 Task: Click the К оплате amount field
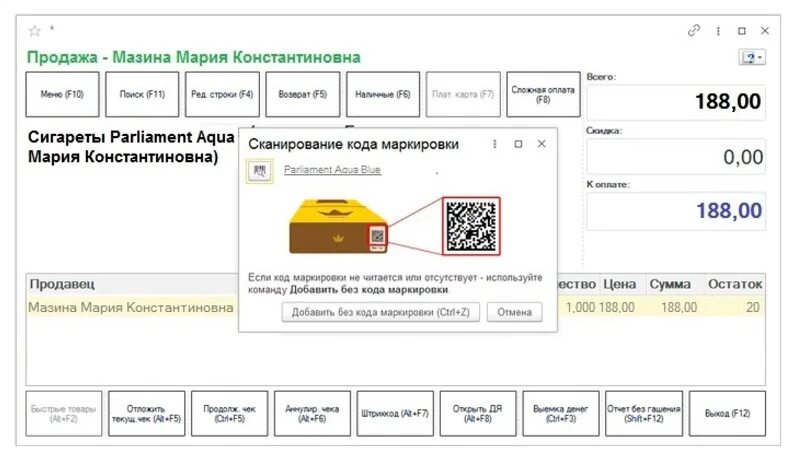coord(676,211)
